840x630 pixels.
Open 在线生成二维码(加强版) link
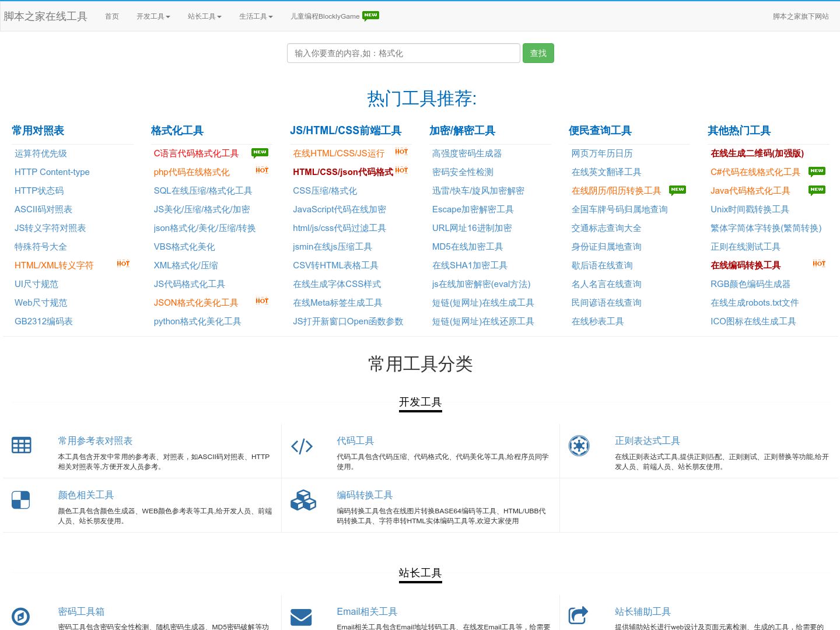coord(757,153)
